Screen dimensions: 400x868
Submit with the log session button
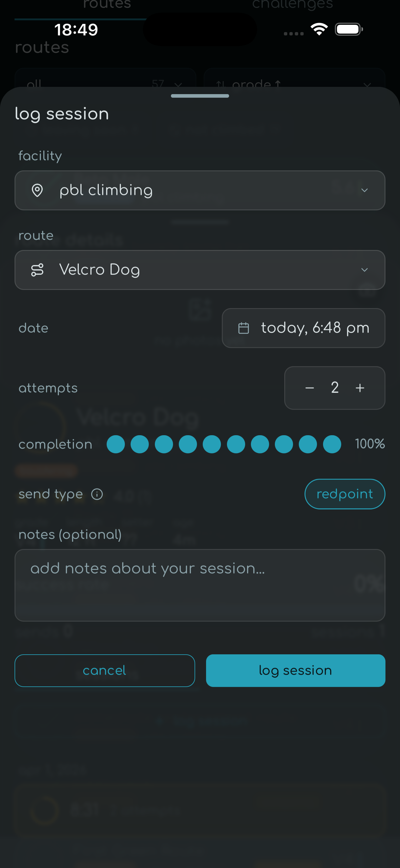click(x=295, y=671)
